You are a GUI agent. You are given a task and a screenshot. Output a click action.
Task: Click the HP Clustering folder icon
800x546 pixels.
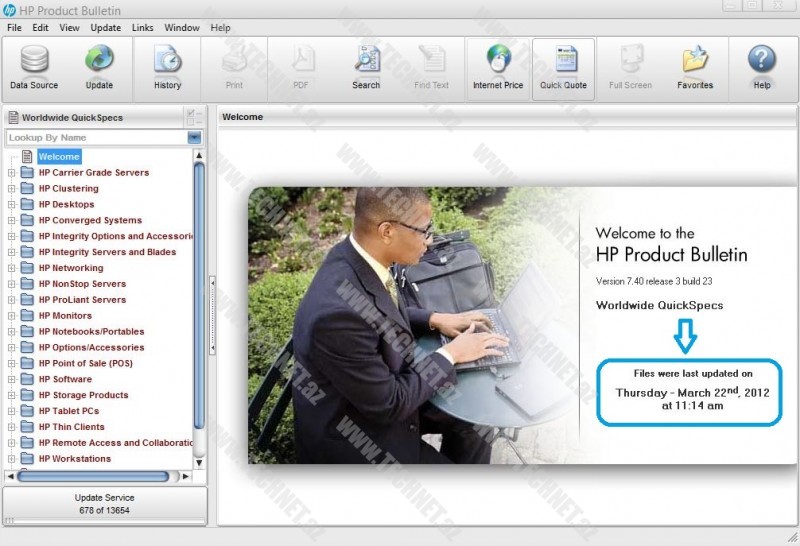(x=27, y=188)
